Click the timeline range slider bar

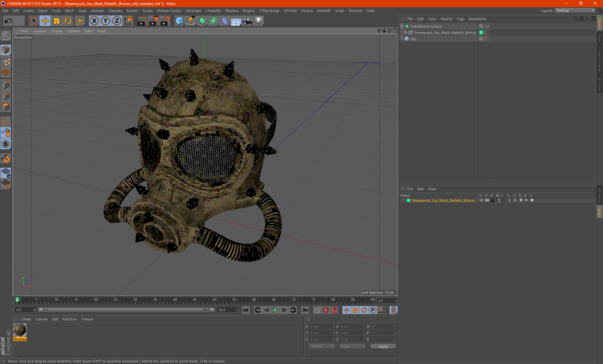click(127, 310)
